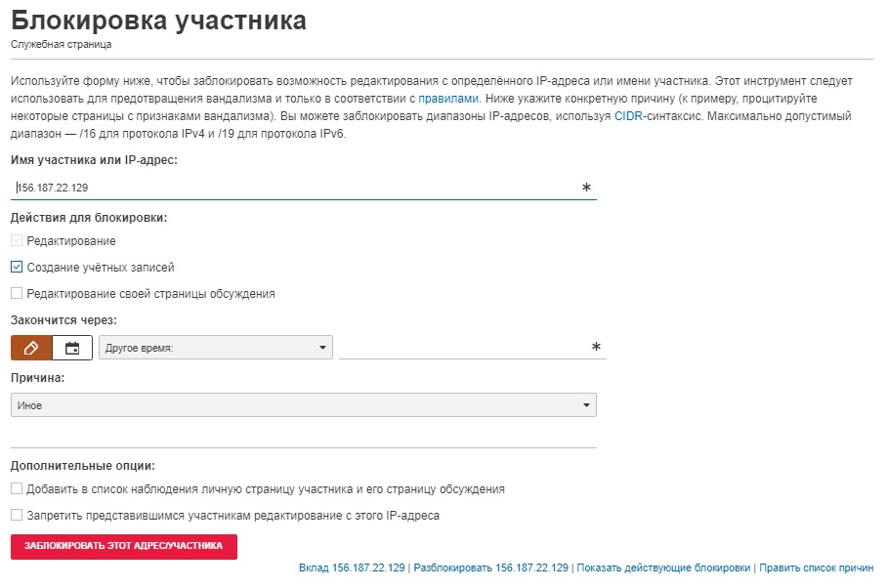
Task: Enable 'Запретить представившимся участникам' checkbox
Action: click(x=17, y=515)
